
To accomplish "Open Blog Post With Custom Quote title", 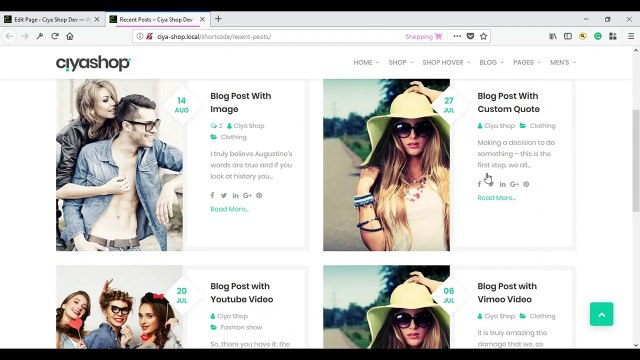I will tap(509, 102).
